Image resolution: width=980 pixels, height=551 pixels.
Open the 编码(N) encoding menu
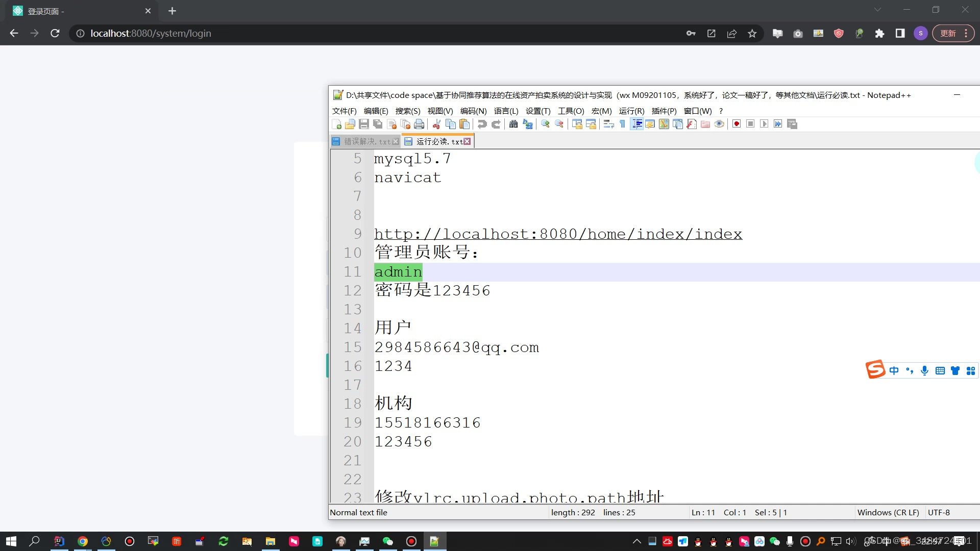pos(473,111)
